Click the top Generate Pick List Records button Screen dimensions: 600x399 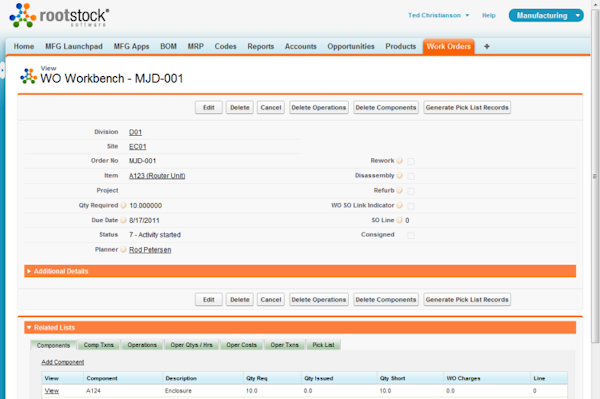click(467, 107)
